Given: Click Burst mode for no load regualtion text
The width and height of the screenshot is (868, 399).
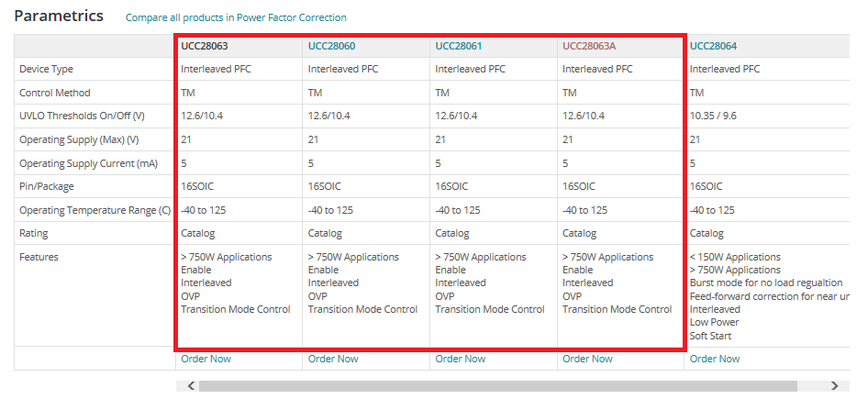Looking at the screenshot, I should pyautogui.click(x=766, y=283).
